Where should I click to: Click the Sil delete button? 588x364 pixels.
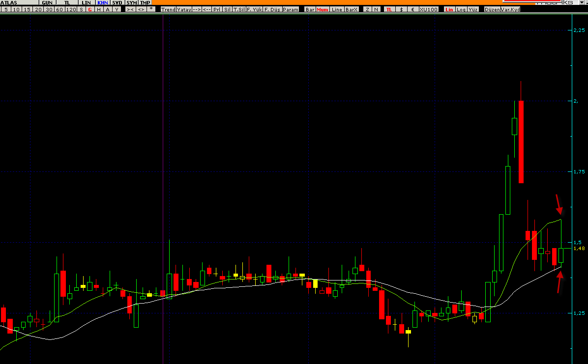click(227, 9)
